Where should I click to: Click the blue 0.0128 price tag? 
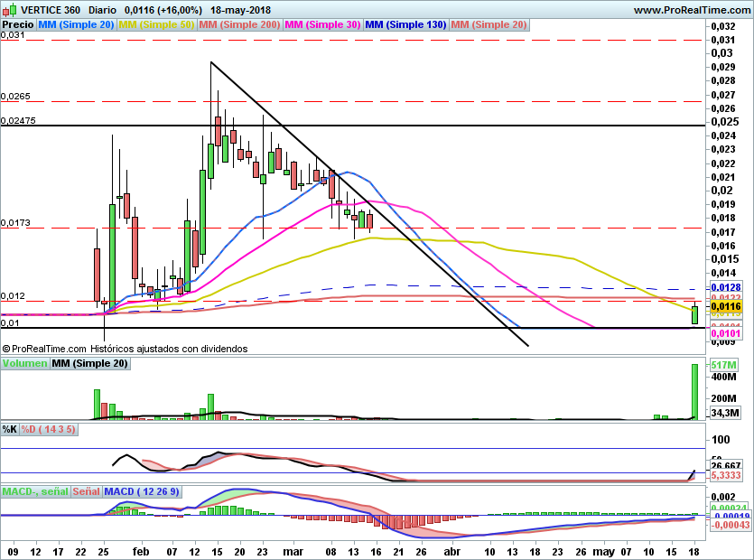point(726,288)
